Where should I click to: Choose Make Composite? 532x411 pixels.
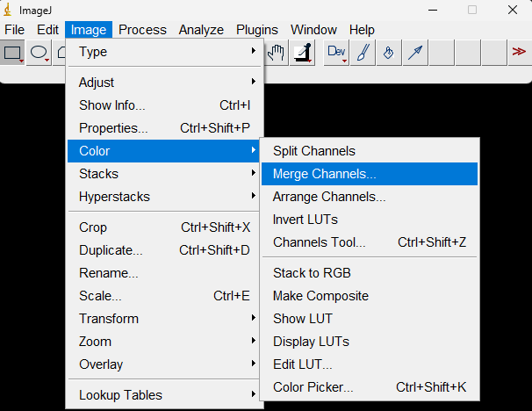click(370, 296)
